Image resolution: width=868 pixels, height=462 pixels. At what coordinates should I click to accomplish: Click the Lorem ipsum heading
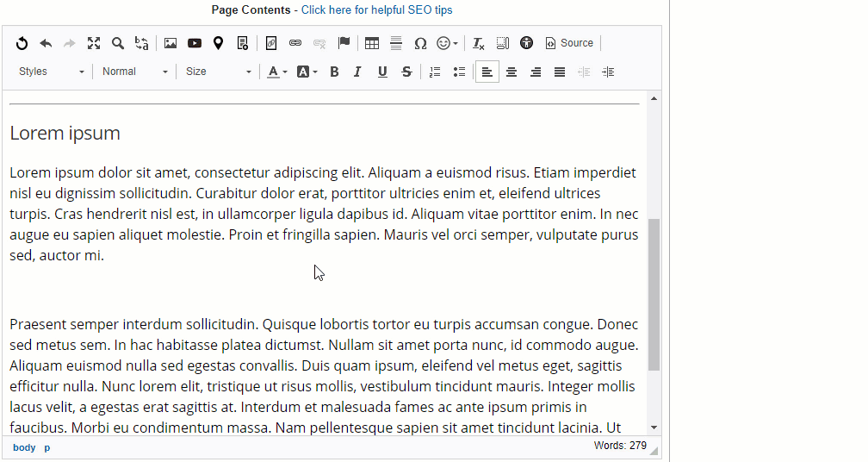point(65,134)
